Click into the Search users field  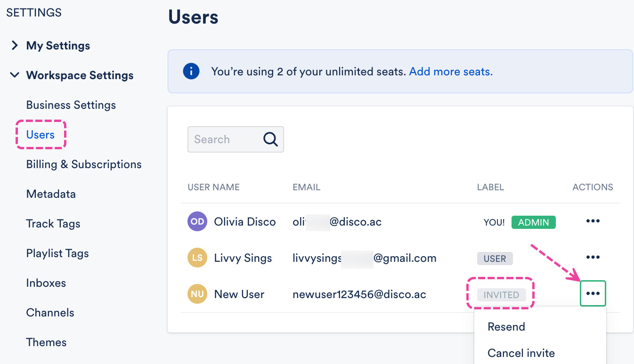coord(225,139)
